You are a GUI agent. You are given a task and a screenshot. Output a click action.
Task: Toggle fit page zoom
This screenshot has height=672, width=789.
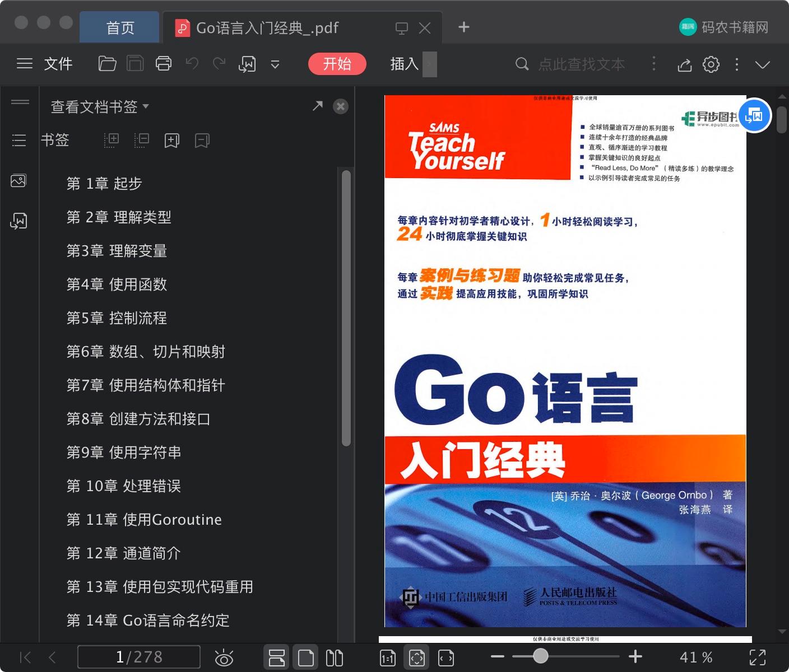[x=417, y=657]
